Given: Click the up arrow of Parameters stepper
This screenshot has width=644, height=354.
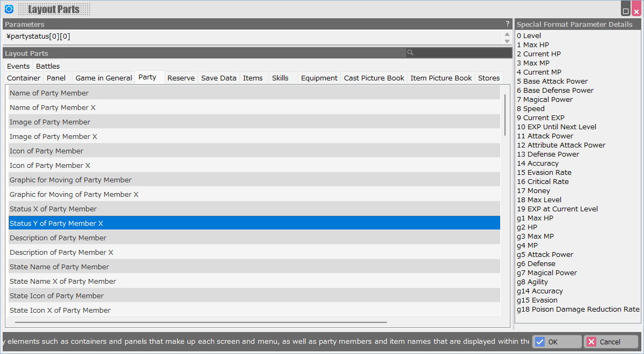Looking at the screenshot, I should click(507, 34).
